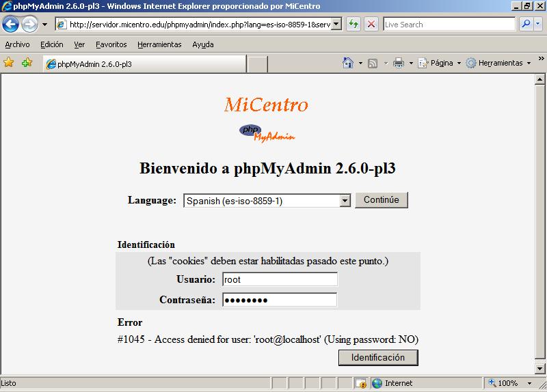Image resolution: width=547 pixels, height=392 pixels.
Task: Expand the Language selection dropdown
Action: (x=345, y=201)
